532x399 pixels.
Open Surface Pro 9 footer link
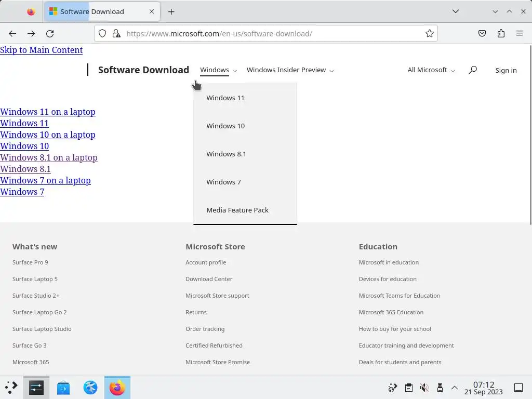click(x=30, y=262)
